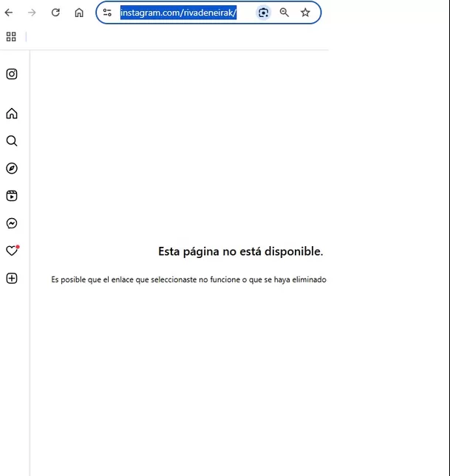
Task: Open the Explore compass in sidebar
Action: [12, 169]
